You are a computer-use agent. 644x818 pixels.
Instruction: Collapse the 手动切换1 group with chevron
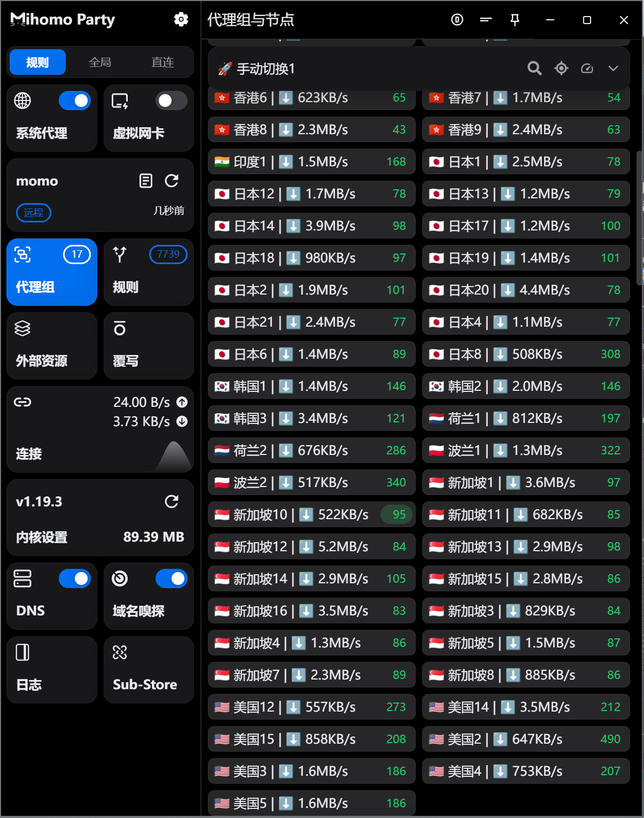[613, 68]
